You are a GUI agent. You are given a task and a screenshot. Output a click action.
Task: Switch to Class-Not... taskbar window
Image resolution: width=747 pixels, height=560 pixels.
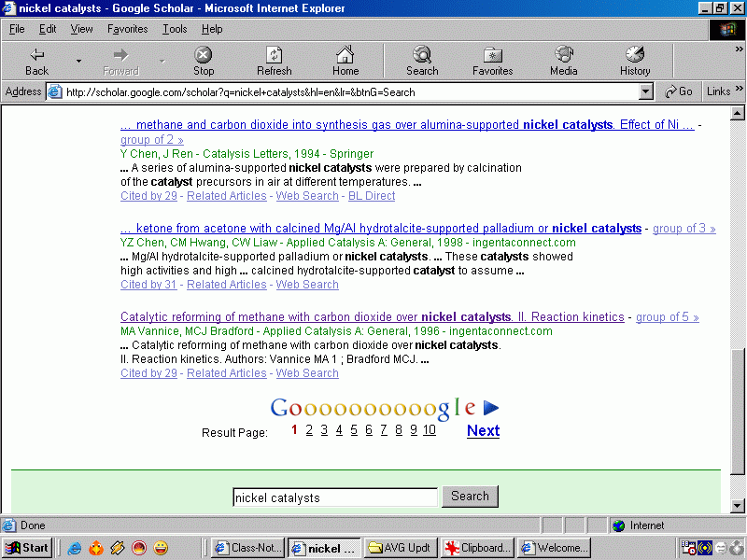248,548
